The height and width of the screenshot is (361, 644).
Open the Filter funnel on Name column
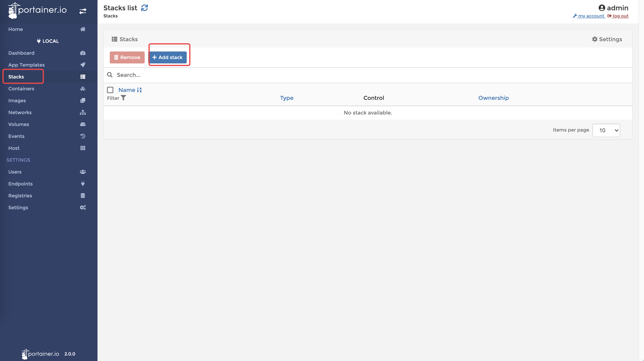(x=123, y=98)
